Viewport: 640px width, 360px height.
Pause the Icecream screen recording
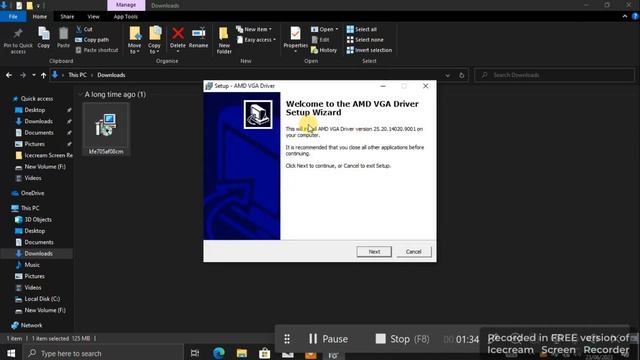pyautogui.click(x=328, y=339)
